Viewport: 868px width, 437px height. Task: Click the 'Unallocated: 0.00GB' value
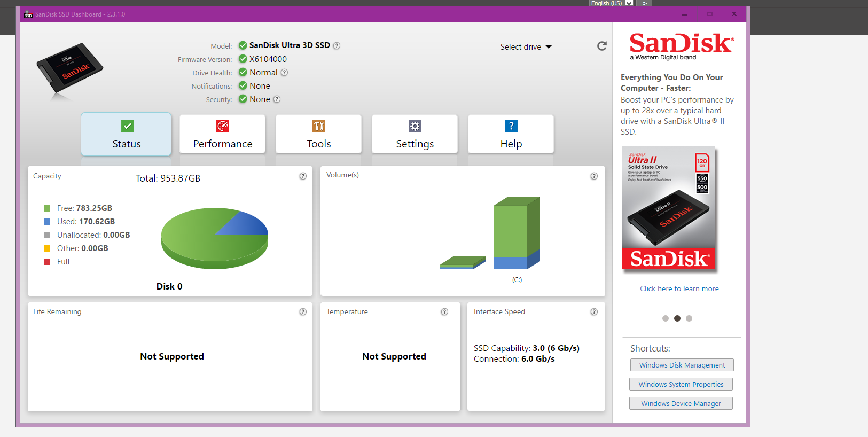tap(93, 235)
